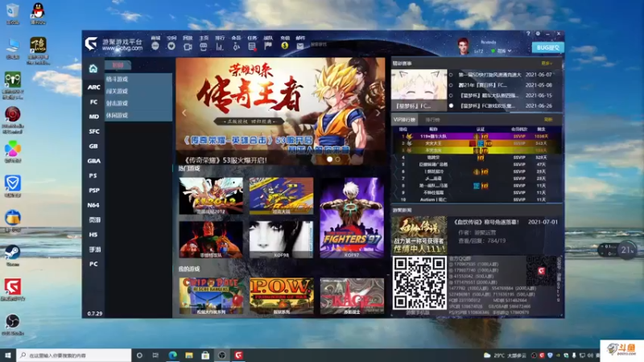This screenshot has width=644, height=362.
Task: Click the home icon in left sidebar
Action: pos(93,68)
